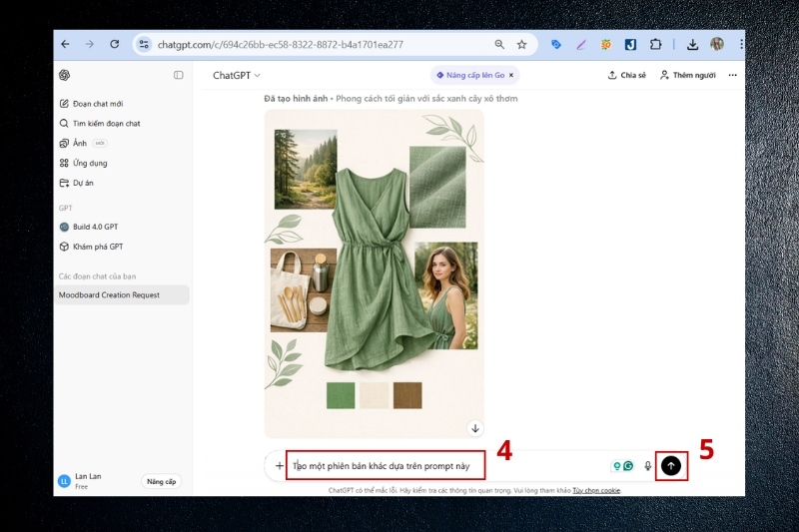The width and height of the screenshot is (799, 532).
Task: Open the three-dot more options menu
Action: [732, 75]
